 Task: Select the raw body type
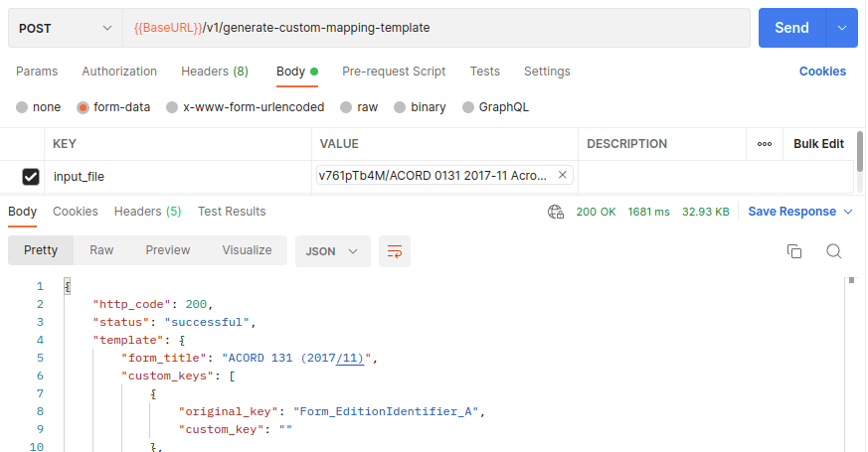(346, 107)
